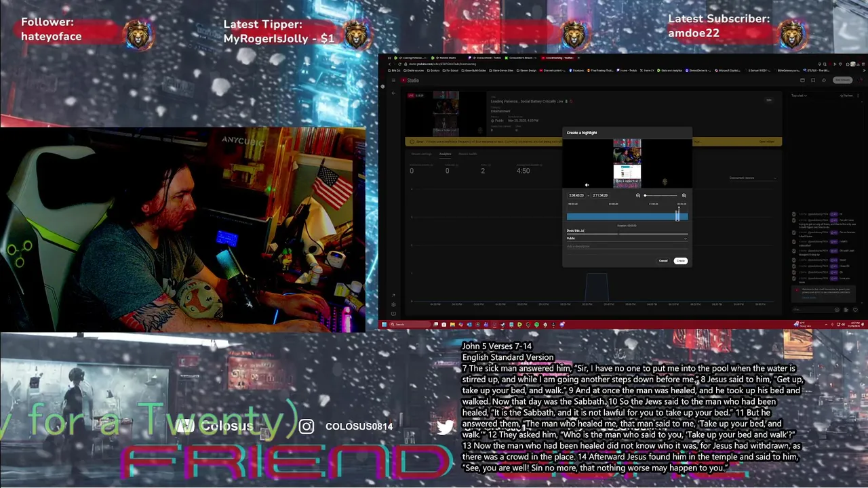
Task: Click Create in the highlight dialog
Action: coord(680,261)
